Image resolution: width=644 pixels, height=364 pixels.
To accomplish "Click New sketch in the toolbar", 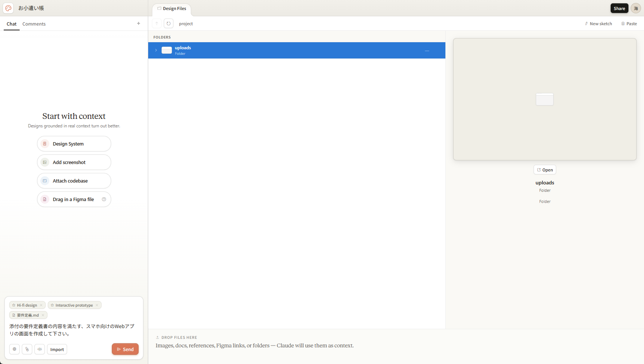I will (598, 24).
